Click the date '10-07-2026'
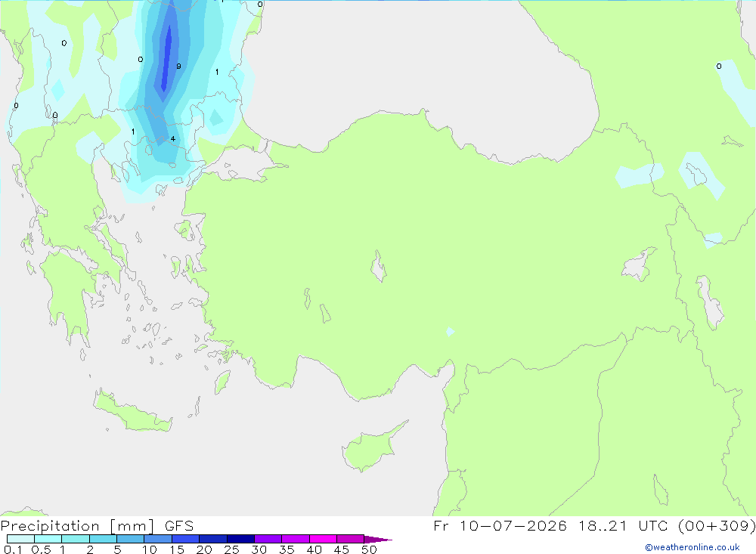This screenshot has width=756, height=554. click(x=513, y=526)
